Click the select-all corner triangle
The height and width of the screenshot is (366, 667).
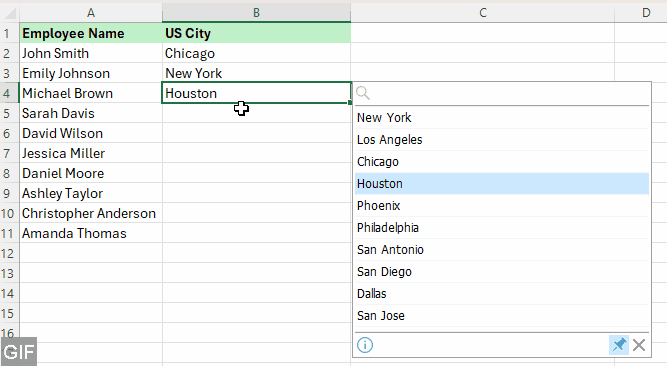(x=10, y=13)
